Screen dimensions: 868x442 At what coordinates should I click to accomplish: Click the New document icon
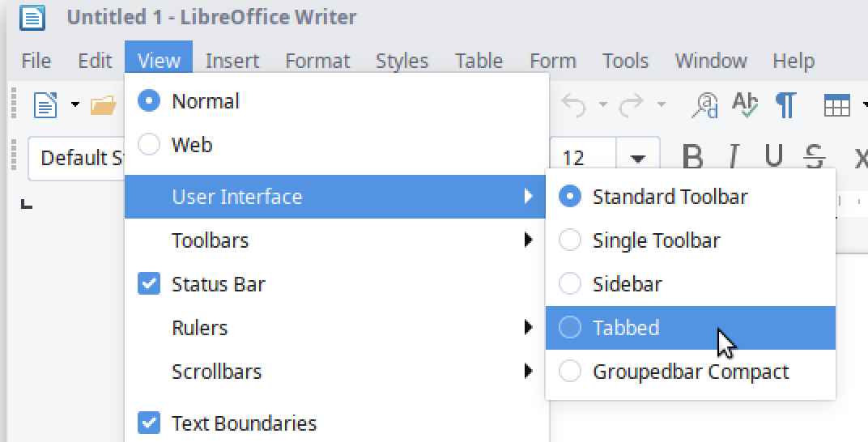coord(45,105)
